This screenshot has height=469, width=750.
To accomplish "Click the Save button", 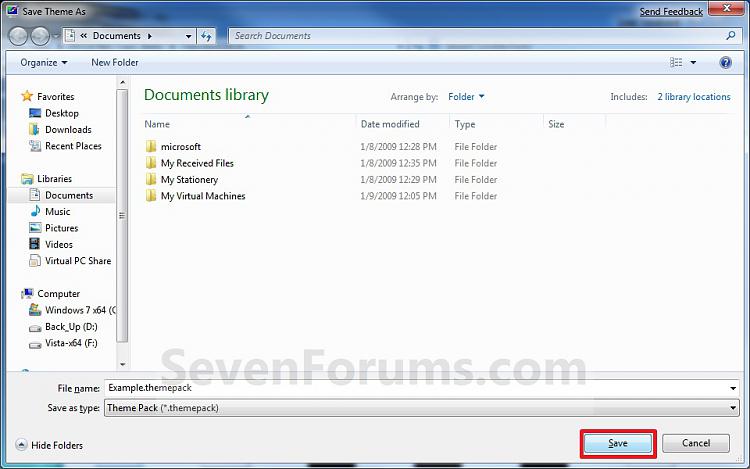I will [x=618, y=443].
